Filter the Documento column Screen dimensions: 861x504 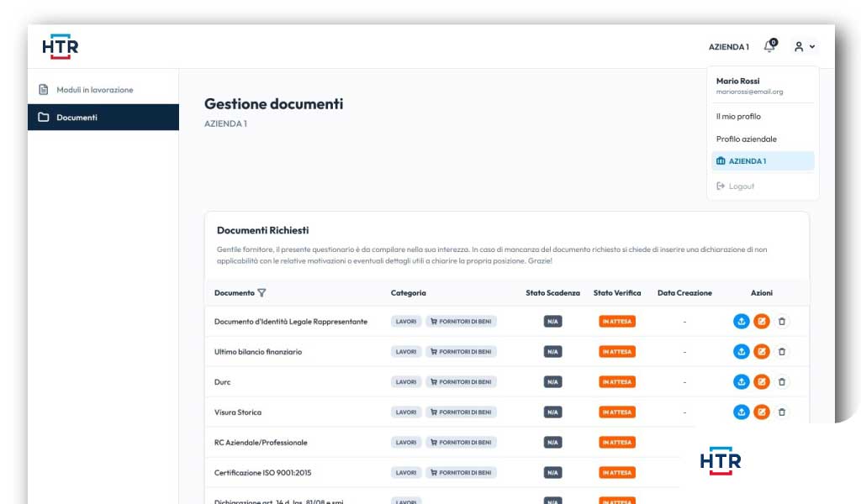click(262, 293)
